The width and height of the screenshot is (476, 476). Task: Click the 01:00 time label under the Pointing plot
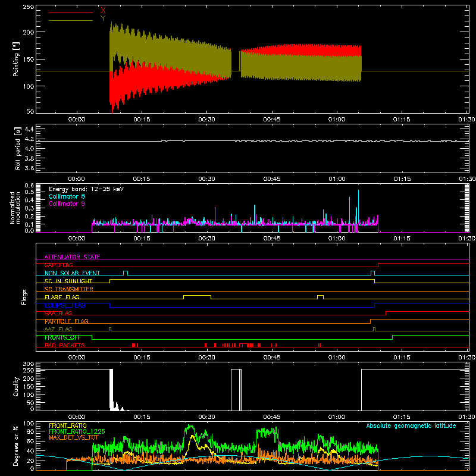click(x=337, y=120)
